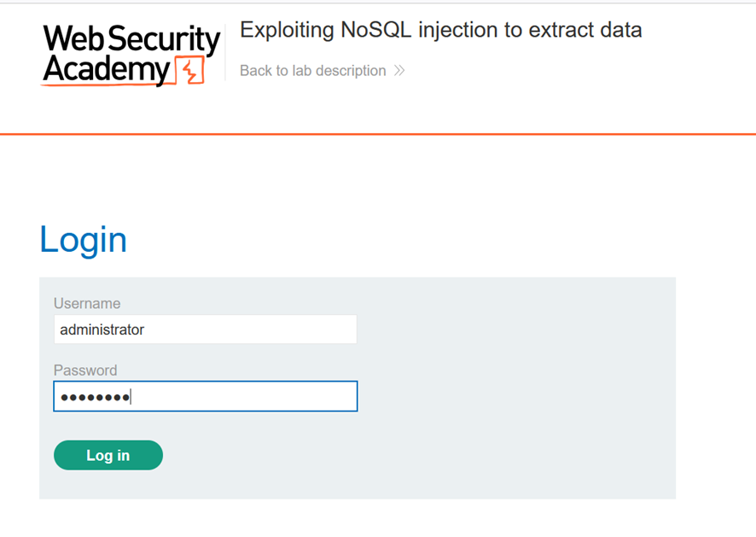The height and width of the screenshot is (537, 756).
Task: Click the orange divider line under the header
Action: tap(378, 134)
